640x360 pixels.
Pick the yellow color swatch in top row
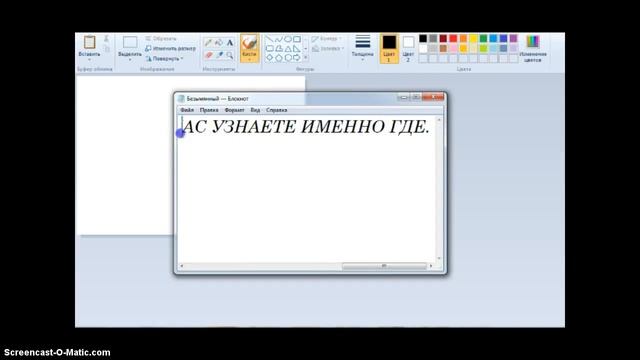473,38
